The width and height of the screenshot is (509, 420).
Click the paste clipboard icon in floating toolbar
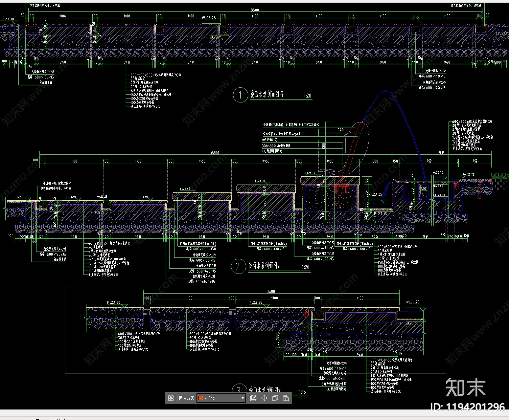[x=286, y=398]
